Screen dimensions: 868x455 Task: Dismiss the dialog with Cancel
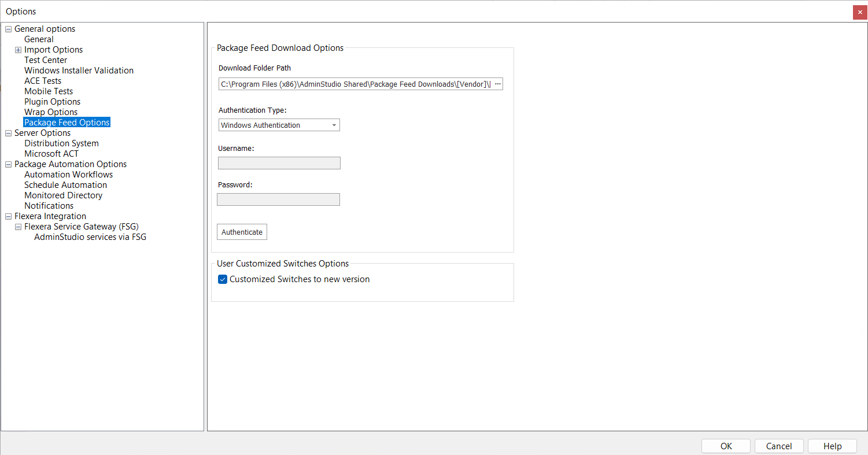(779, 446)
